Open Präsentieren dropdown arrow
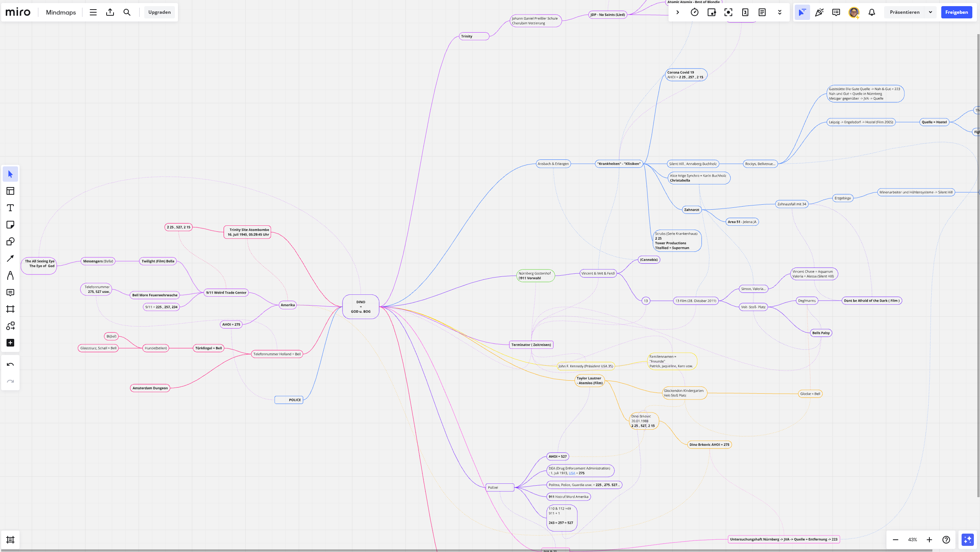The image size is (980, 552). (931, 12)
